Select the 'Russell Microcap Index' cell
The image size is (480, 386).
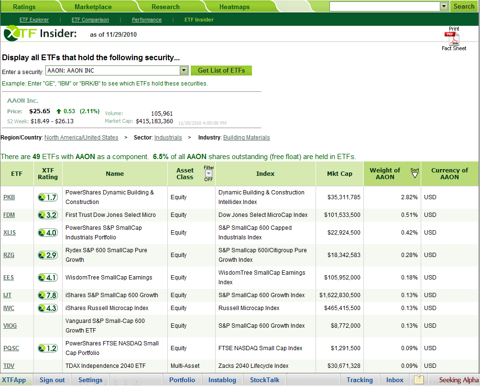(249, 308)
